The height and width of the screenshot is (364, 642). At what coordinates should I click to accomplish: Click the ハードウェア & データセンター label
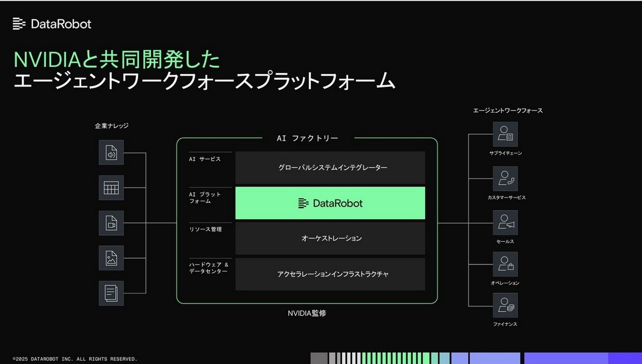tap(209, 268)
